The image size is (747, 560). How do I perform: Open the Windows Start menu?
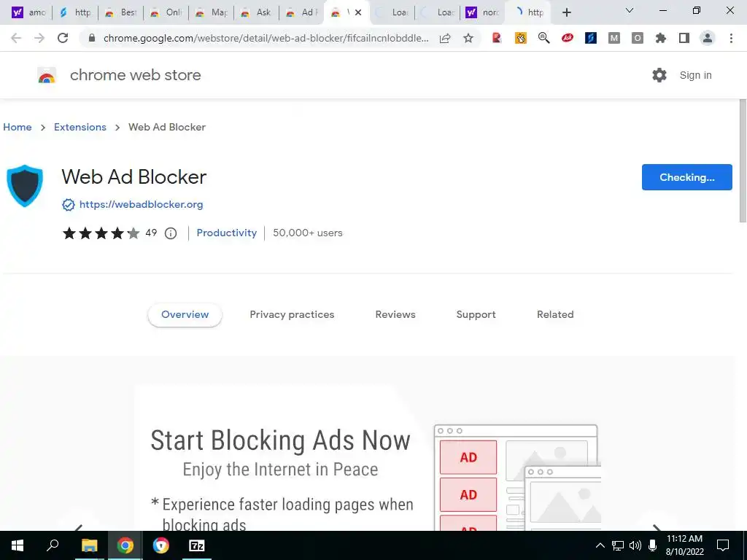click(18, 545)
